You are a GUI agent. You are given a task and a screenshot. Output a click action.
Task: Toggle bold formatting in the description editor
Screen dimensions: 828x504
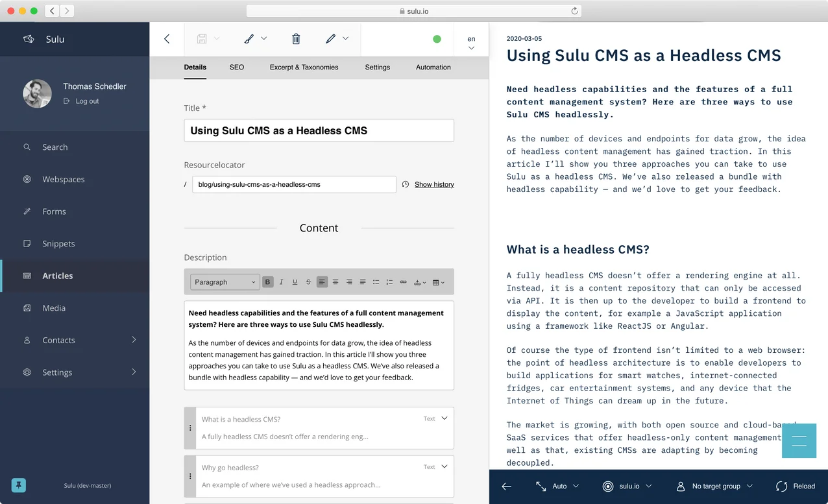pyautogui.click(x=267, y=282)
